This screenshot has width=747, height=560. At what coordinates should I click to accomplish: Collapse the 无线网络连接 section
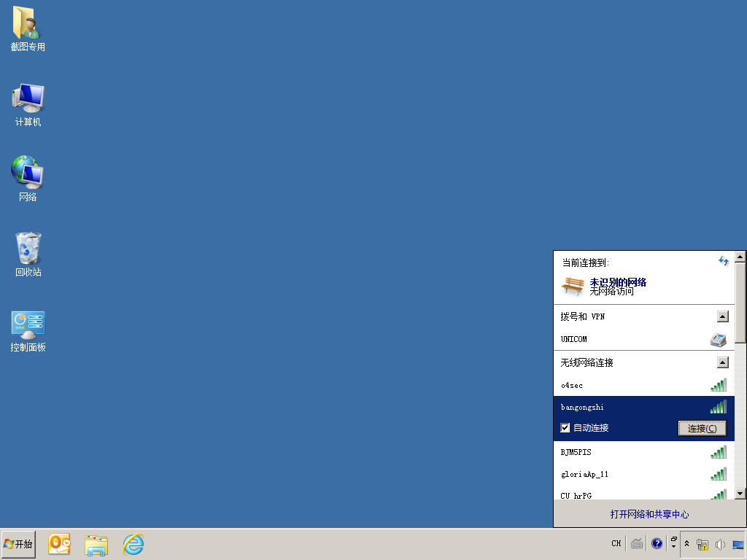(723, 362)
